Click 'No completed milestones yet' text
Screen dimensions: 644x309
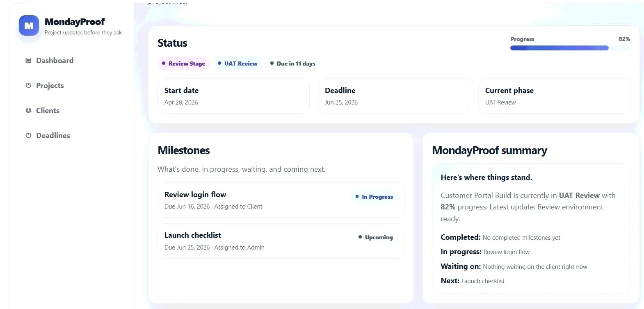click(x=521, y=238)
